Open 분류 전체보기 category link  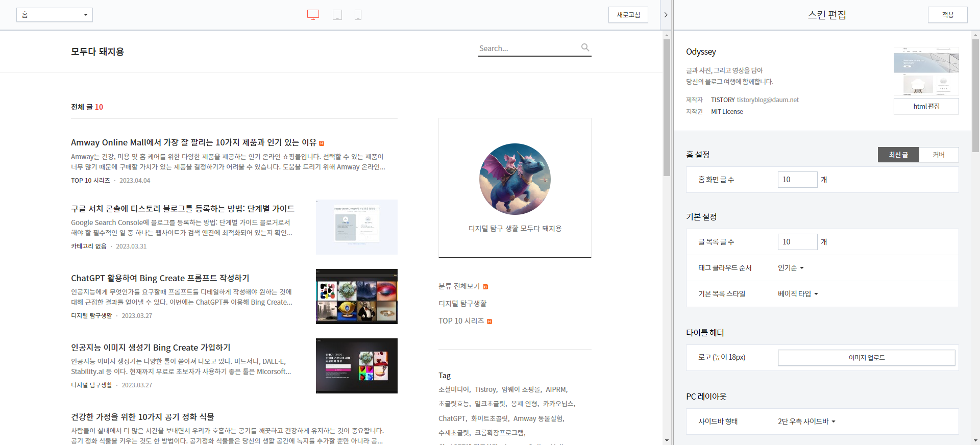tap(459, 286)
